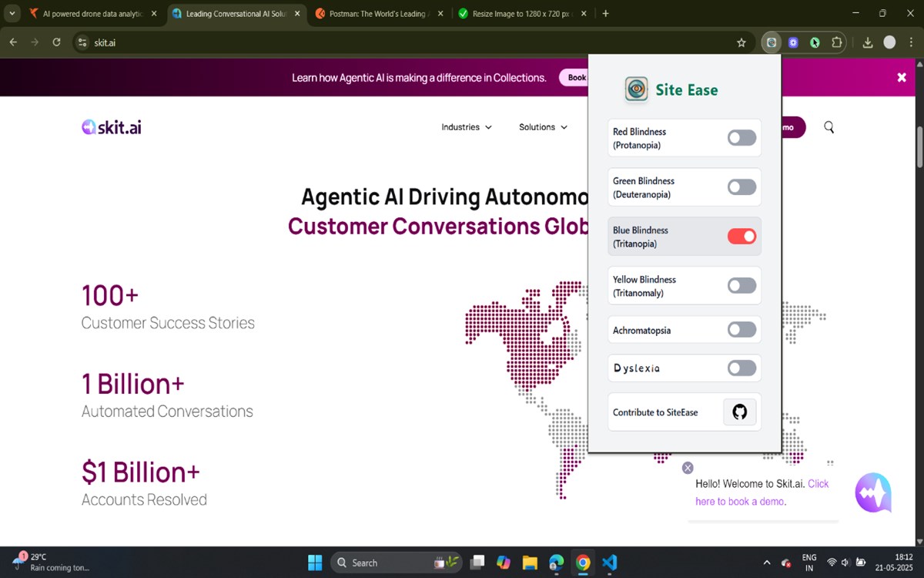
Task: Switch to Chrome on the taskbar
Action: coord(583,563)
